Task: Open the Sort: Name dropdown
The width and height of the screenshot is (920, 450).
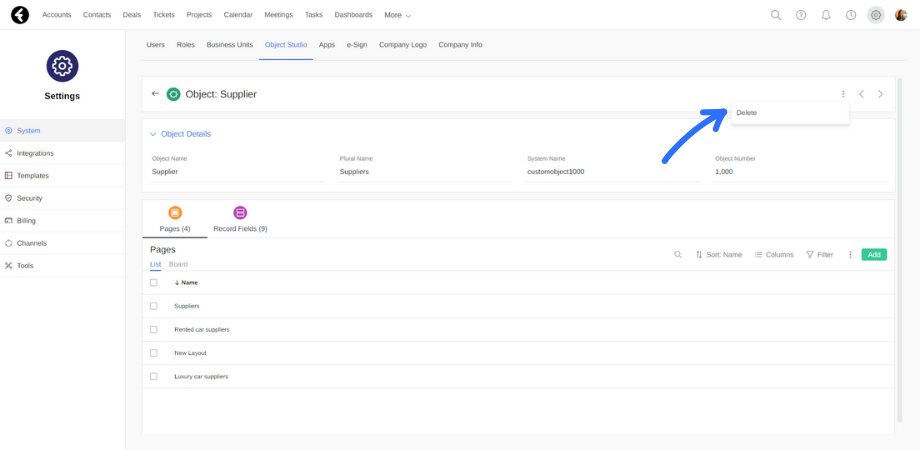Action: pos(719,255)
